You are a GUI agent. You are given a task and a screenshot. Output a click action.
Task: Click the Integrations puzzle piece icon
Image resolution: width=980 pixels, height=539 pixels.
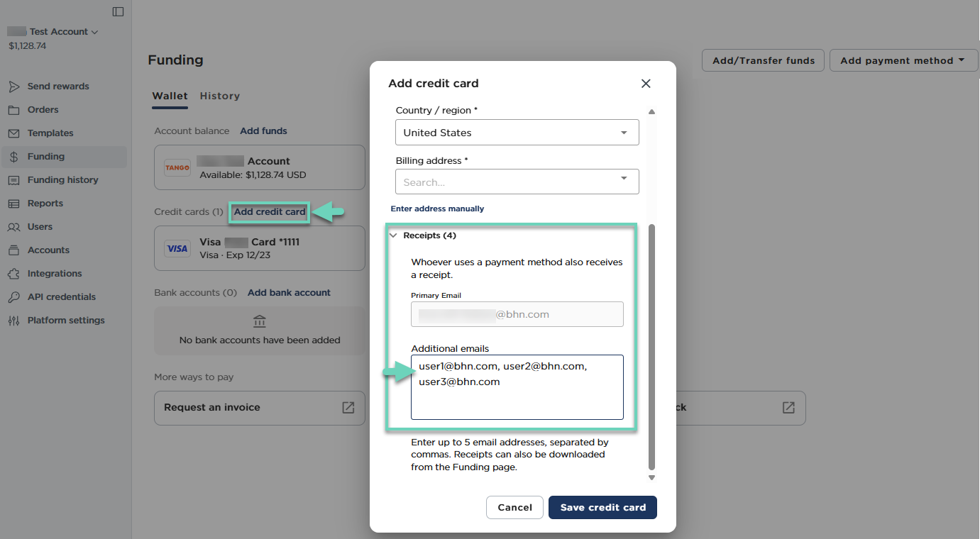pyautogui.click(x=13, y=274)
